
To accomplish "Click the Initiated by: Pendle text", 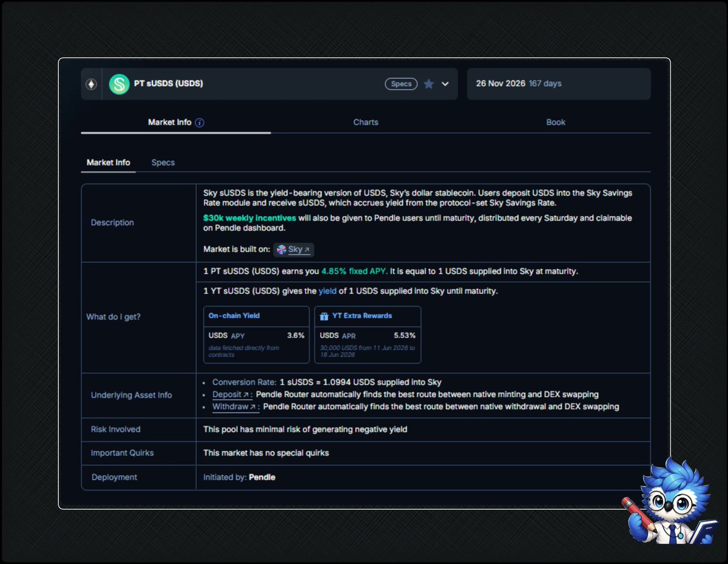I will pyautogui.click(x=239, y=477).
